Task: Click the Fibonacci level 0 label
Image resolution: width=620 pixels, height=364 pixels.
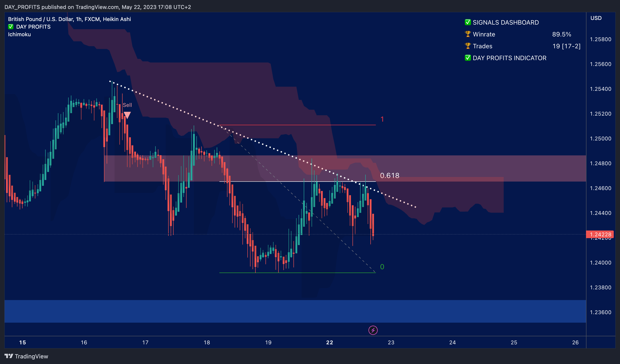Action: click(382, 267)
